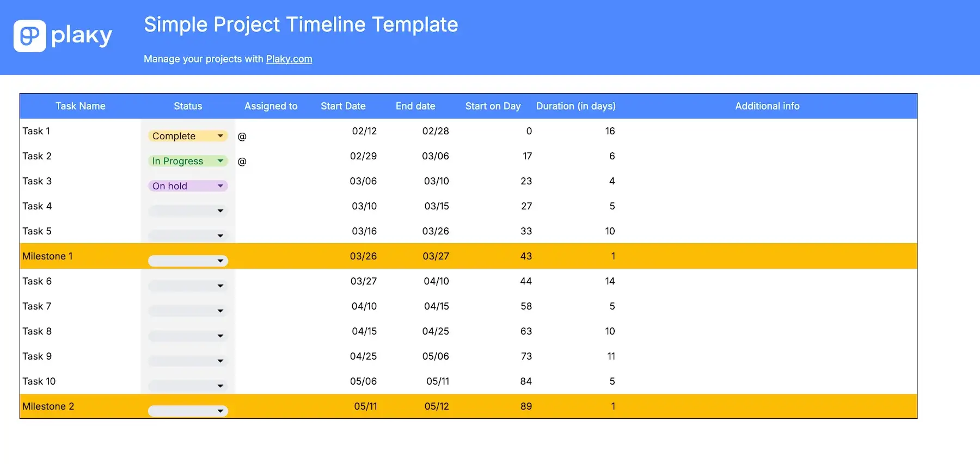The width and height of the screenshot is (980, 464).
Task: Click Task 6 duration value 14
Action: click(x=610, y=281)
